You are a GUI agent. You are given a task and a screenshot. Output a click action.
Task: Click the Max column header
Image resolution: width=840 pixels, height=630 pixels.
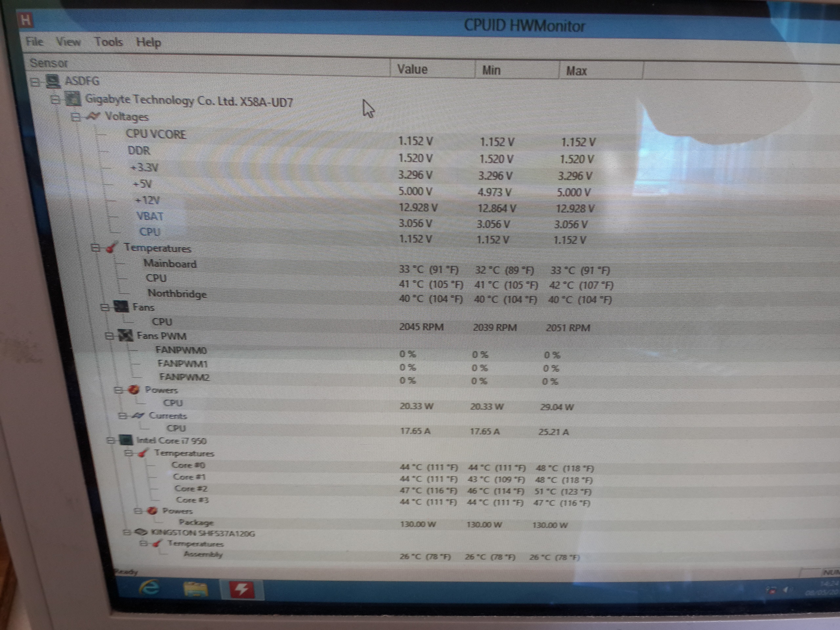click(x=601, y=71)
